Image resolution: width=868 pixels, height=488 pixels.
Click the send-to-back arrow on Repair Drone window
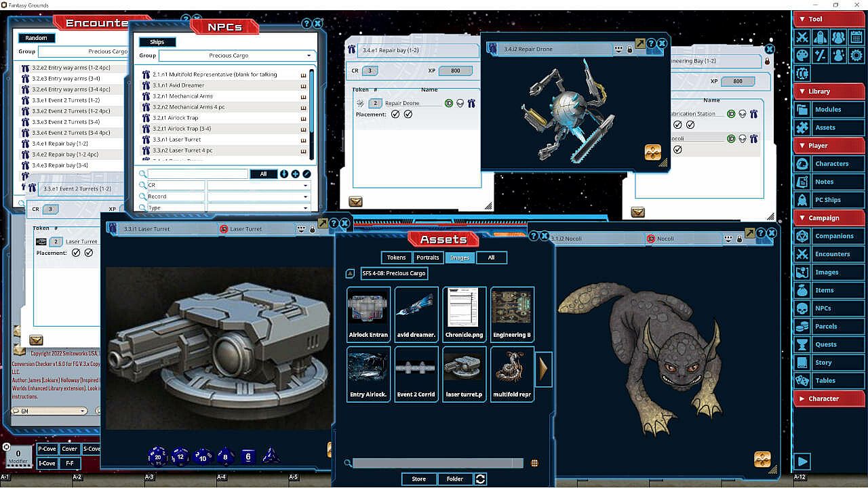[639, 43]
